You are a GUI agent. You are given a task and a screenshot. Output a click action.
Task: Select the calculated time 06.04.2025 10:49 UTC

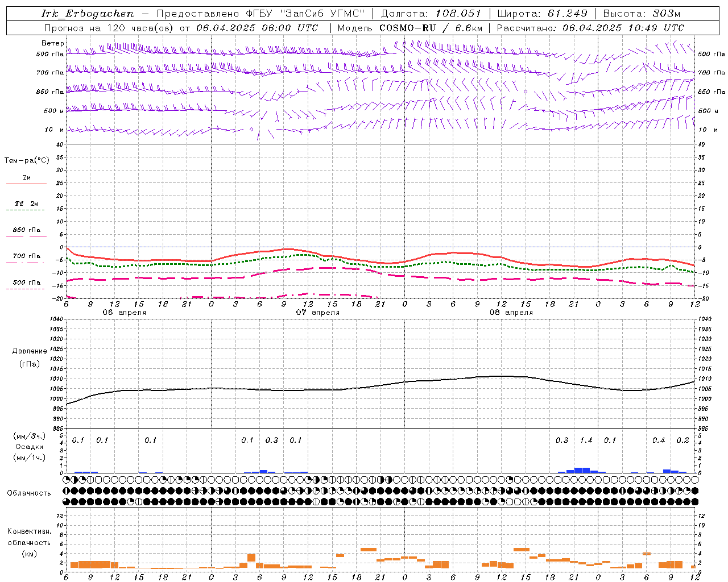click(x=623, y=28)
